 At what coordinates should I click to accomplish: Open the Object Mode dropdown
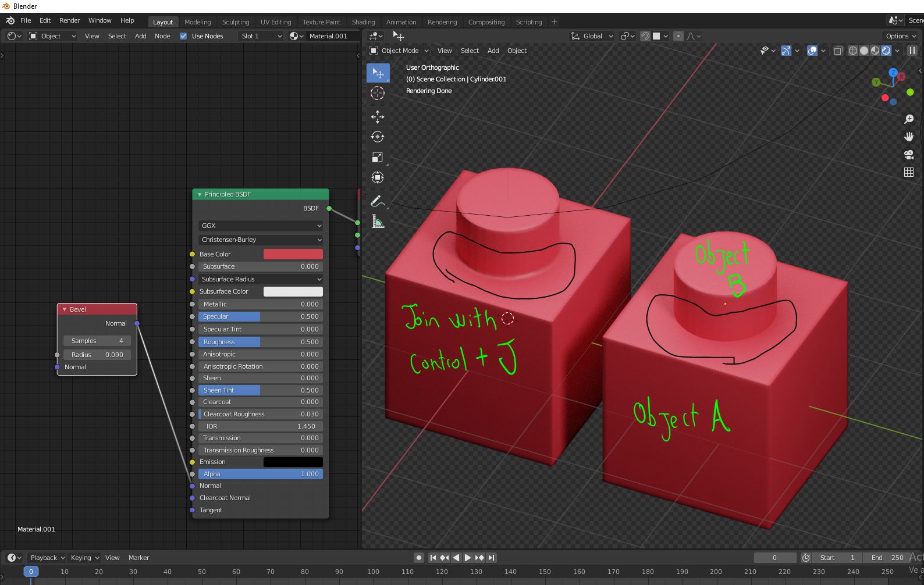point(399,51)
